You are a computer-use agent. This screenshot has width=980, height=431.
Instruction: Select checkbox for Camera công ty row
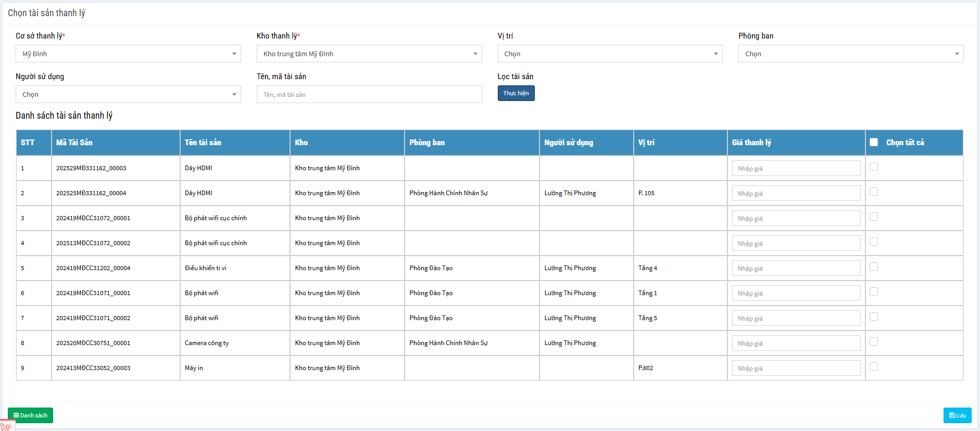874,342
